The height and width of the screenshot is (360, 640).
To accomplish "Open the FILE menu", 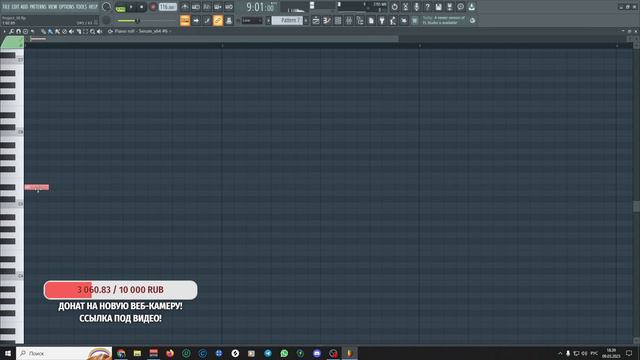I will pyautogui.click(x=6, y=7).
